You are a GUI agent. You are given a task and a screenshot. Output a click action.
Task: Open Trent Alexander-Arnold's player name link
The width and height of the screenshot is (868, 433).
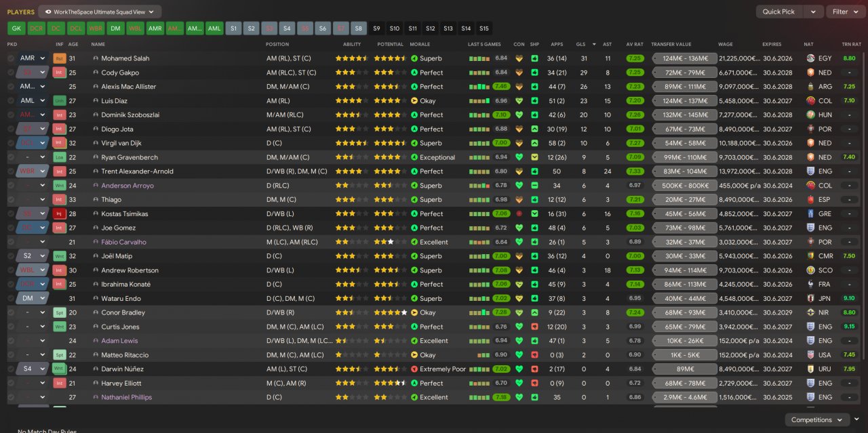[137, 171]
